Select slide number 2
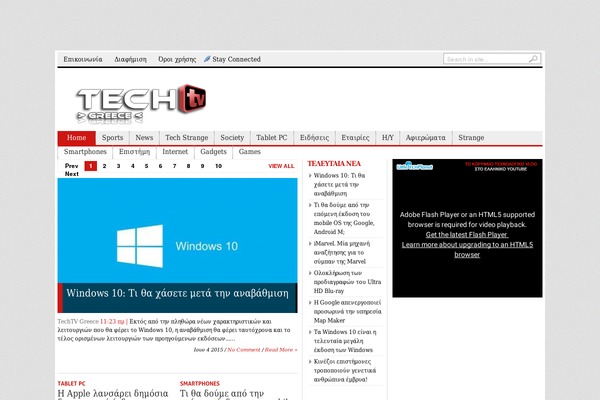Viewport: 600px width, 400px height. click(x=104, y=166)
